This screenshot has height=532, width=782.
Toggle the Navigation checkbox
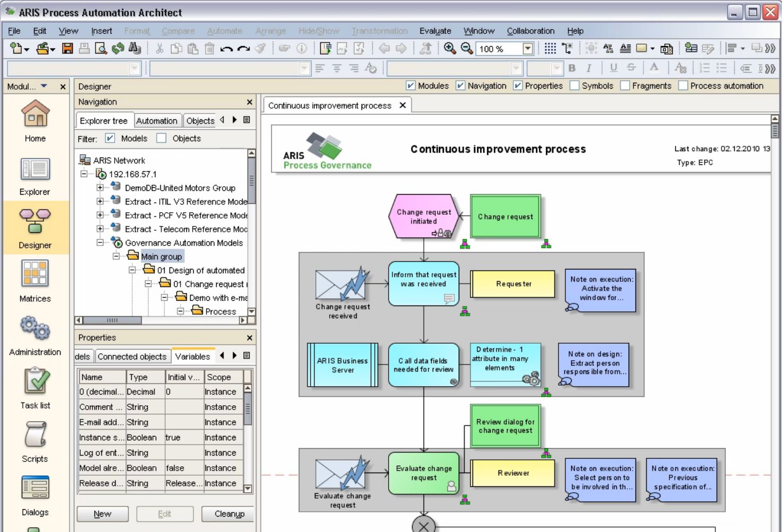pyautogui.click(x=460, y=85)
